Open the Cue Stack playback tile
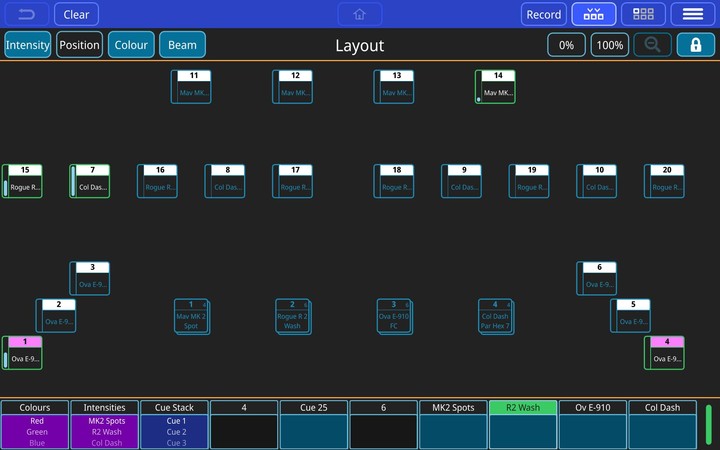Viewport: 720px width, 450px height. coord(174,425)
